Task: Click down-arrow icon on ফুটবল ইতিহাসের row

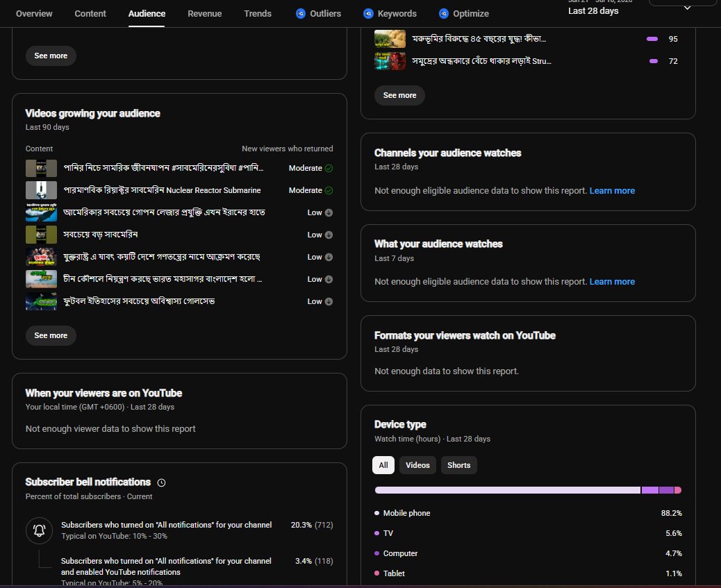Action: 329,301
